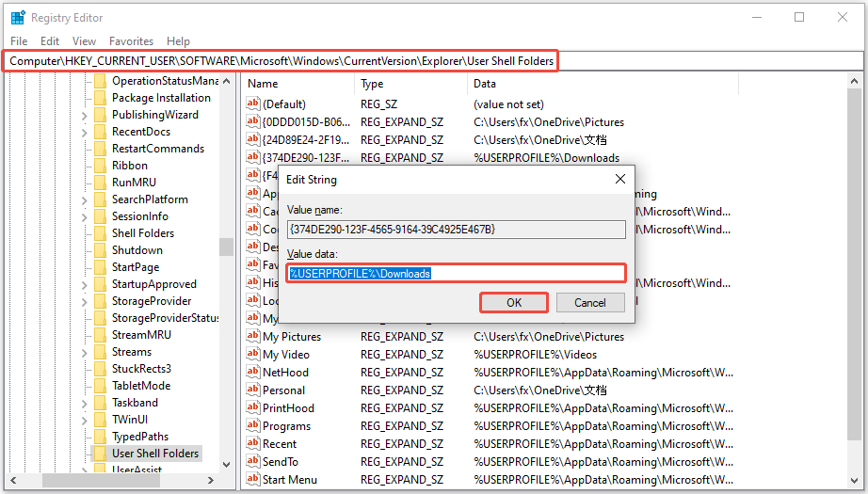Select the %USERPROFILE%\Videos data cell
868x494 pixels.
pos(536,354)
